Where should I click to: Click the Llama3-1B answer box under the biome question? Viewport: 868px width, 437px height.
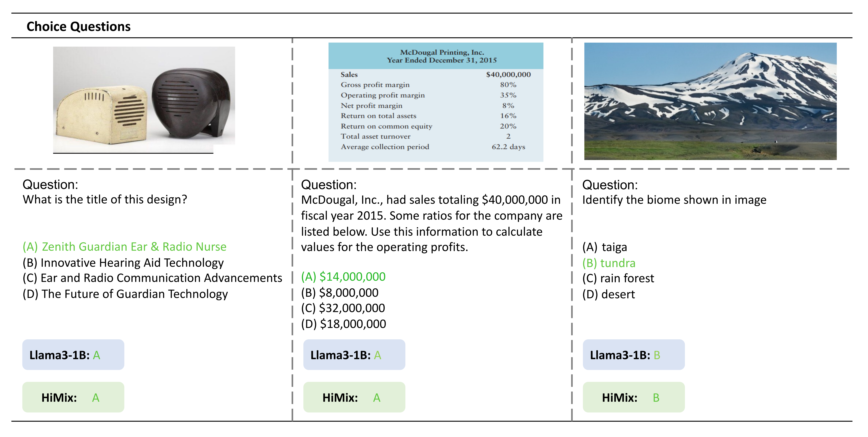(634, 355)
